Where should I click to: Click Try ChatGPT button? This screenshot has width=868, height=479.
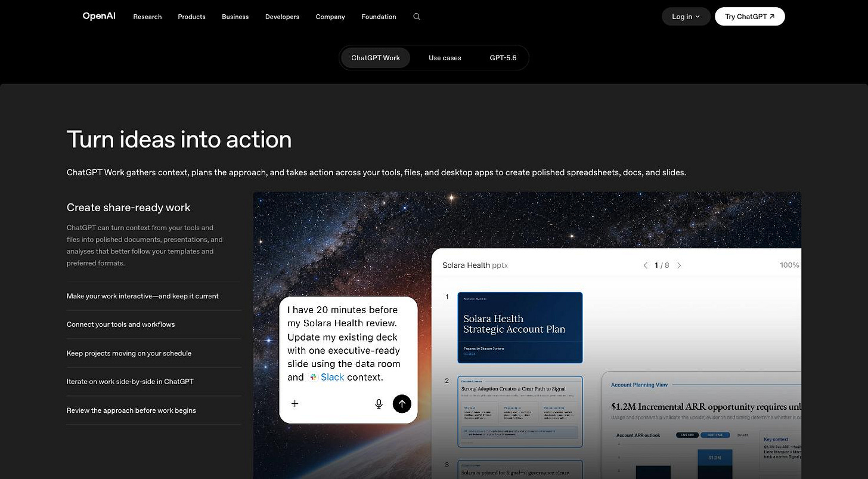pos(750,17)
